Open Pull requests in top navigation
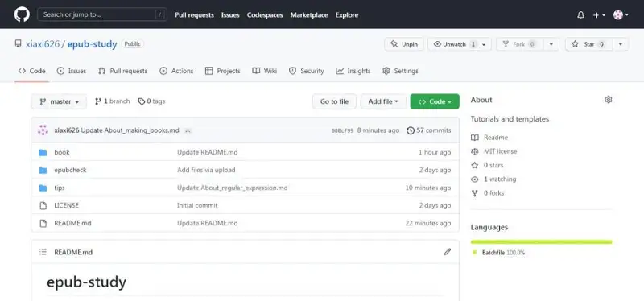This screenshot has height=301, width=644. tap(194, 14)
